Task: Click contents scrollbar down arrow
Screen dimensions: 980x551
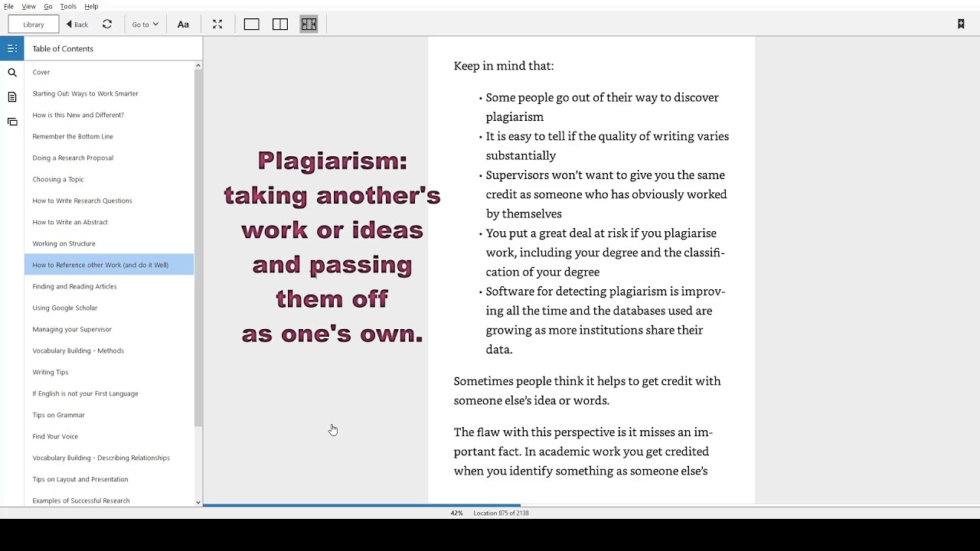Action: pyautogui.click(x=198, y=503)
